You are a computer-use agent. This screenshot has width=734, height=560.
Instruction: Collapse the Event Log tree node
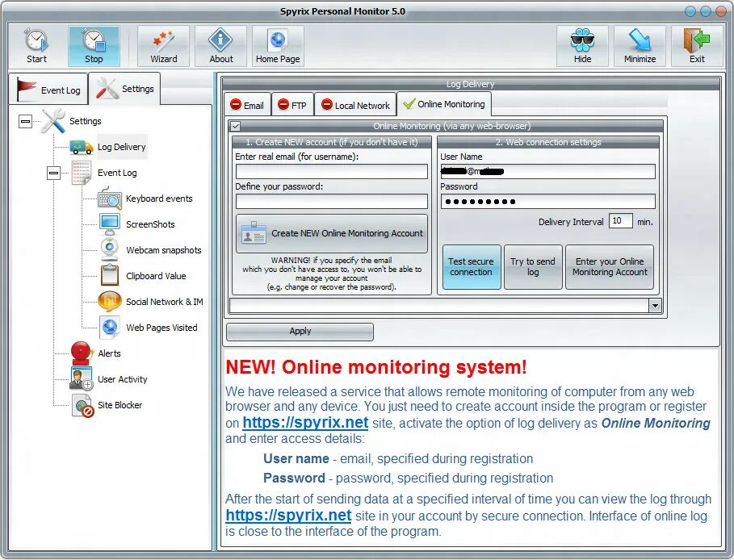[x=54, y=173]
